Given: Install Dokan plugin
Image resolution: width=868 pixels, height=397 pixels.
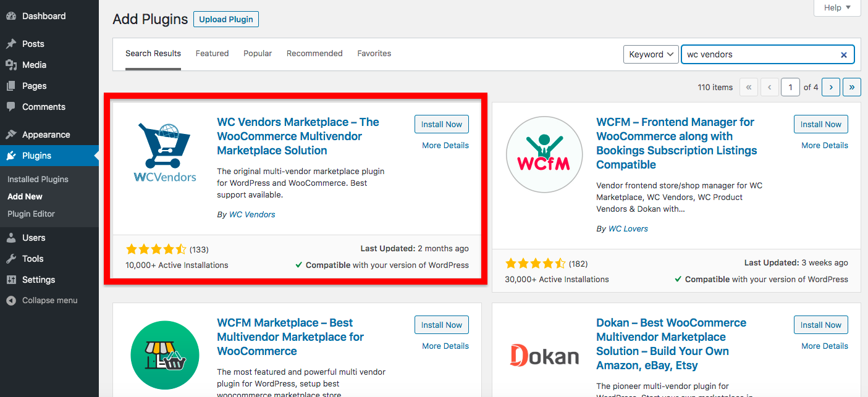Looking at the screenshot, I should click(821, 325).
